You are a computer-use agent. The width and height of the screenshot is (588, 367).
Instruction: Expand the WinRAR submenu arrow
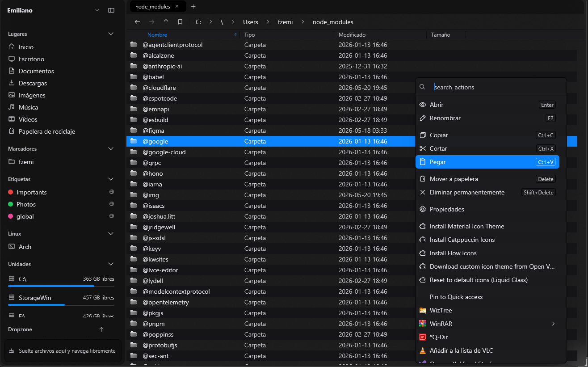click(x=553, y=324)
